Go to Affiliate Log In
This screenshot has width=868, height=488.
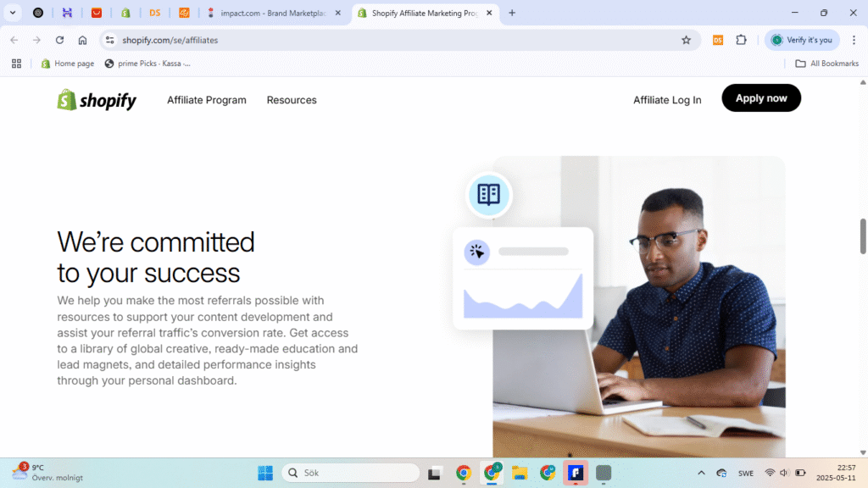(x=667, y=100)
